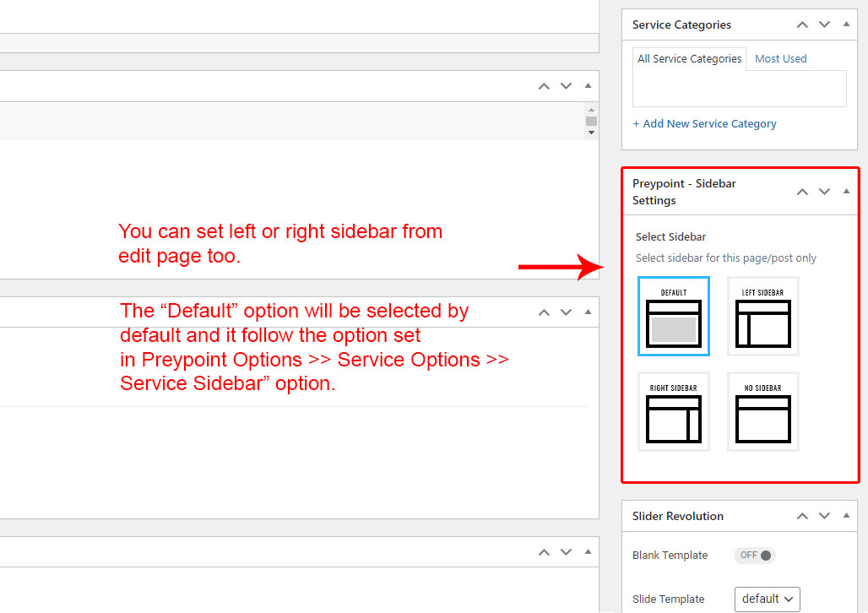Switch to the Most Used tab
868x613 pixels.
coord(780,59)
